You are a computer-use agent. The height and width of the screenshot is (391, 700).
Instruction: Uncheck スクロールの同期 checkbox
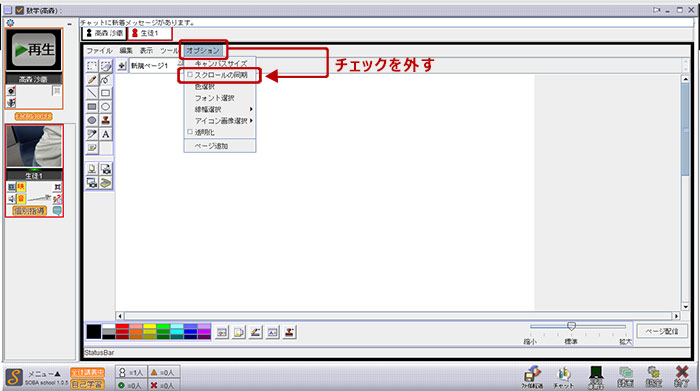190,75
